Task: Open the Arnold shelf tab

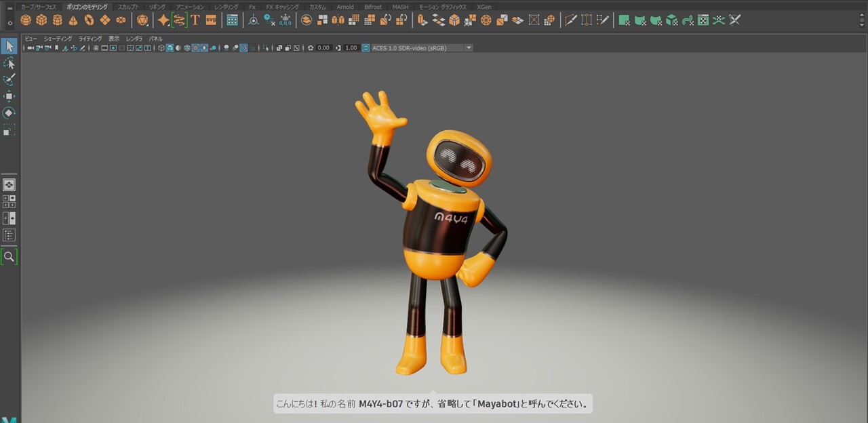Action: 345,7
